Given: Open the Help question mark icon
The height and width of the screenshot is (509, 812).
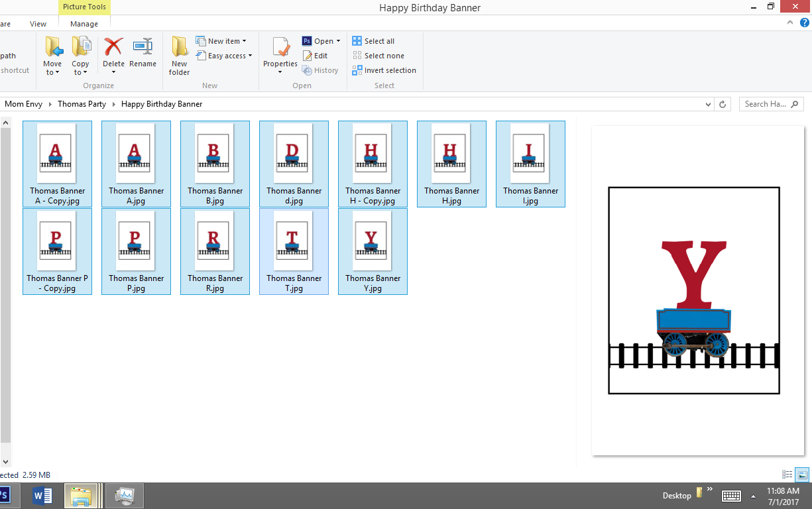Looking at the screenshot, I should (805, 22).
